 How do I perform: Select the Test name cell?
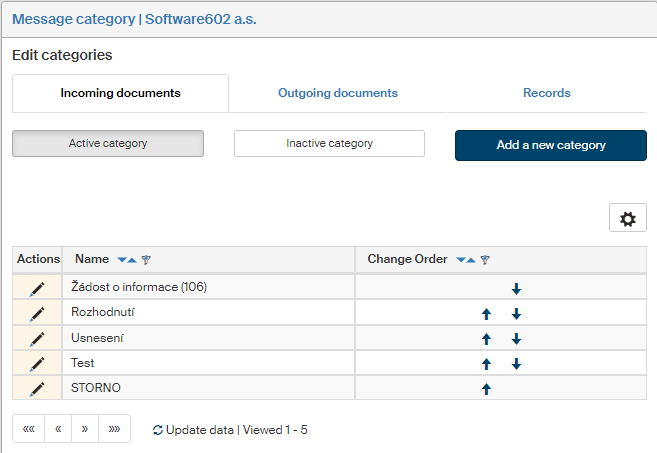tap(208, 363)
